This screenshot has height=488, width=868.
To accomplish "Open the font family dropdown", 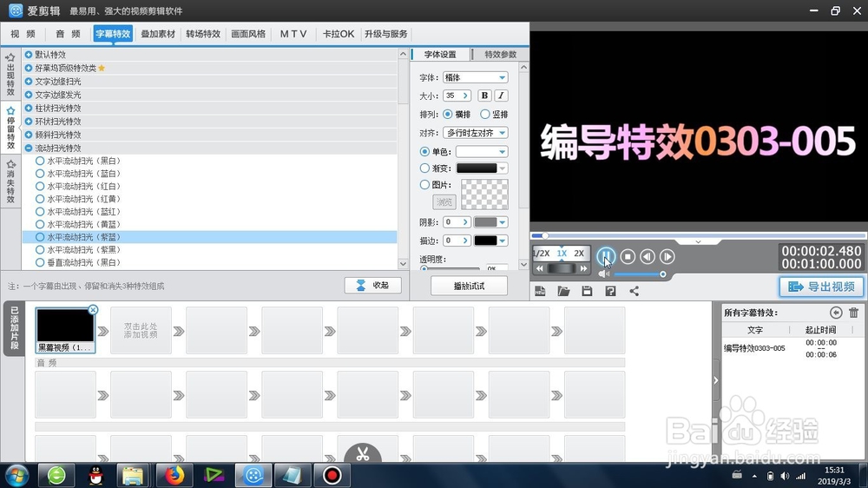I will click(x=476, y=77).
